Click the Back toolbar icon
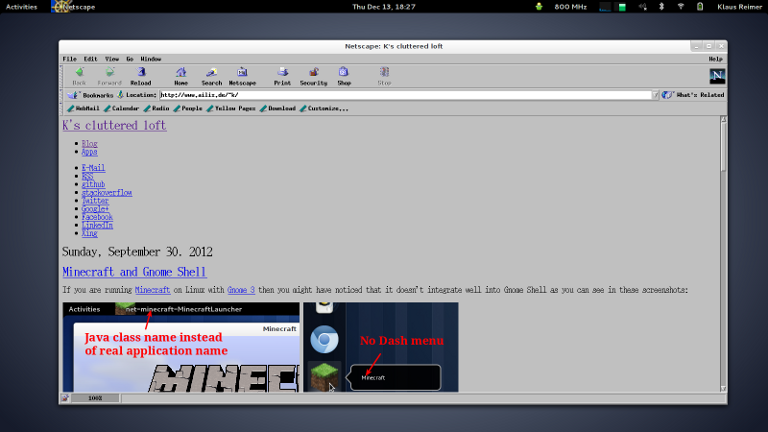 point(79,76)
